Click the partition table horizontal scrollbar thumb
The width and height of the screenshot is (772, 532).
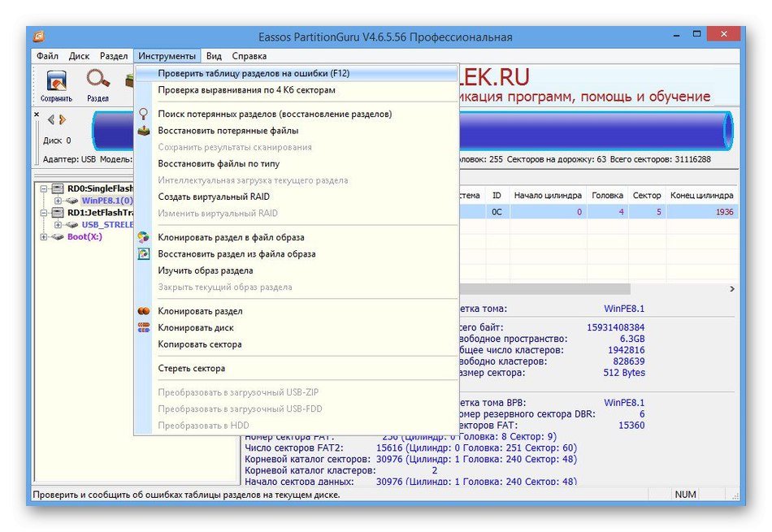coord(544,289)
